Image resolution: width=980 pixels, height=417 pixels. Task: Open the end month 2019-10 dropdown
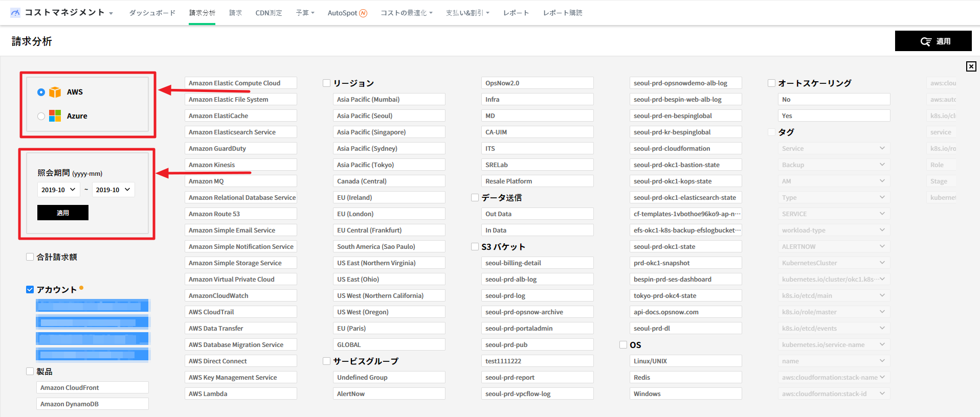click(x=113, y=190)
